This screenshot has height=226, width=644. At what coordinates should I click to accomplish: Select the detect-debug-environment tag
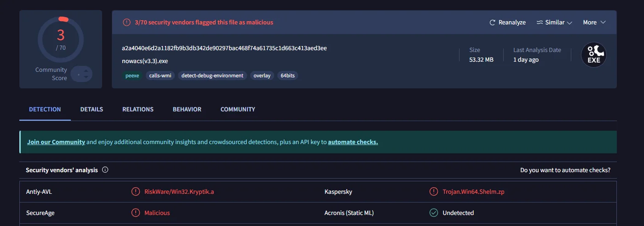pos(212,75)
